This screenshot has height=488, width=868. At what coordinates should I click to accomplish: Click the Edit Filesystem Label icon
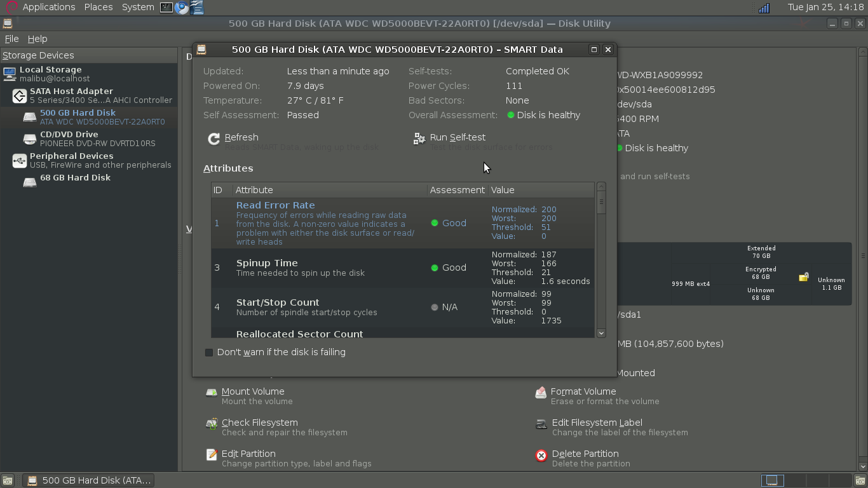[x=541, y=423]
